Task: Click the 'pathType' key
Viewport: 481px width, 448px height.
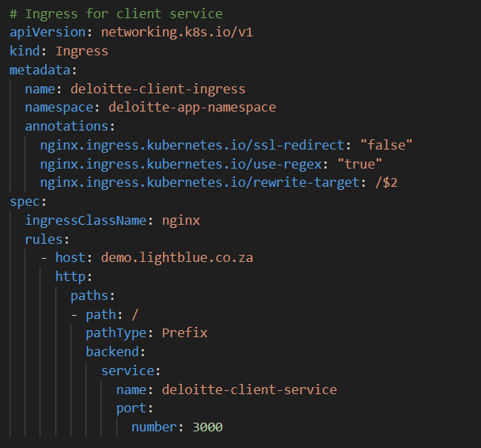Action: pyautogui.click(x=116, y=334)
